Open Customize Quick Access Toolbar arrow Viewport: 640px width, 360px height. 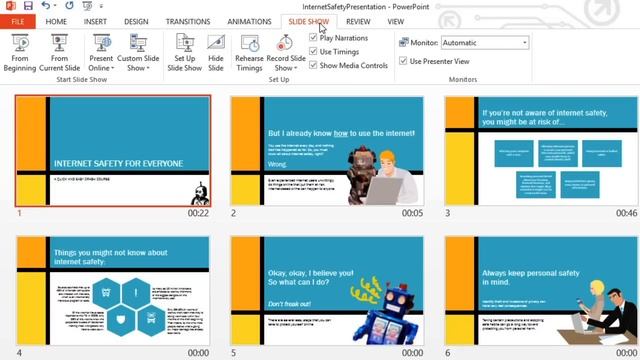pyautogui.click(x=101, y=6)
